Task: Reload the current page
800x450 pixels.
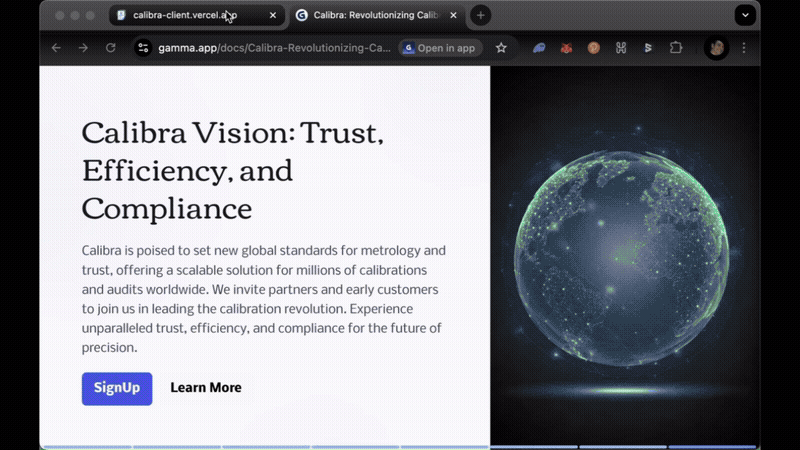Action: (111, 48)
